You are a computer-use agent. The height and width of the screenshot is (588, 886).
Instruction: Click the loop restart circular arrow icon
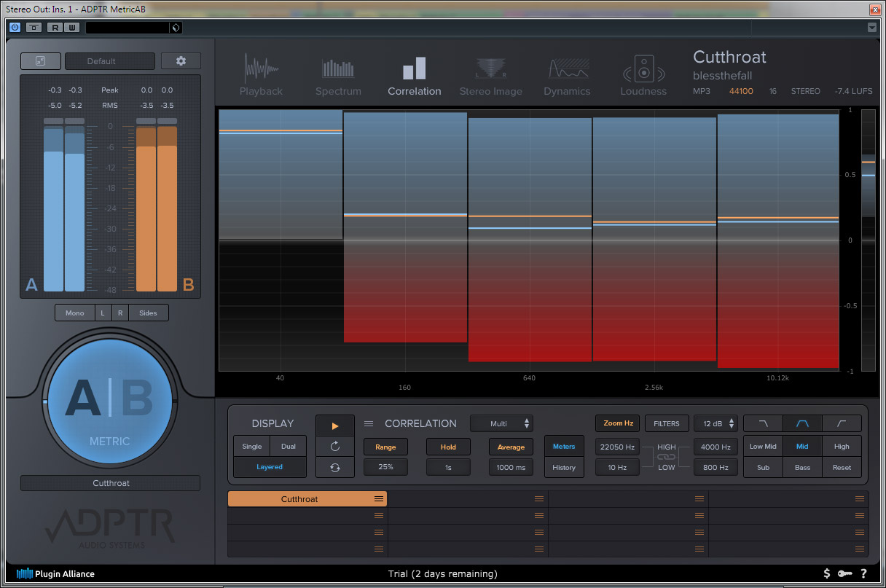335,447
